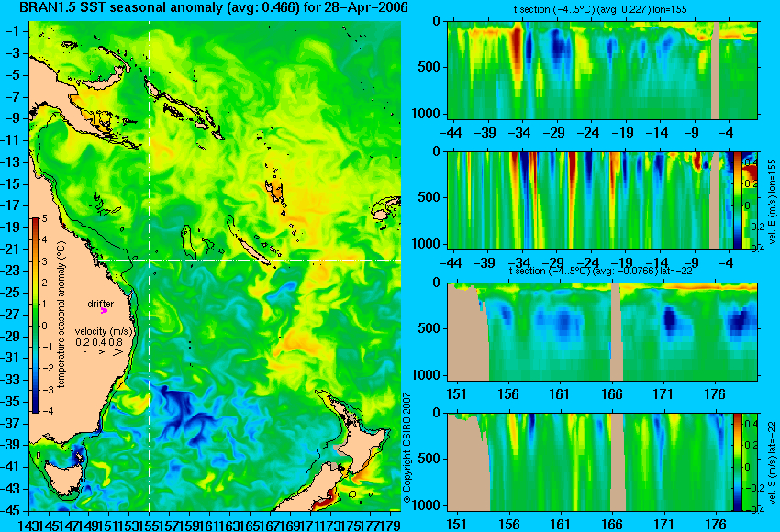
Task: Open the lat=-22 temperature section plot
Action: (x=603, y=332)
